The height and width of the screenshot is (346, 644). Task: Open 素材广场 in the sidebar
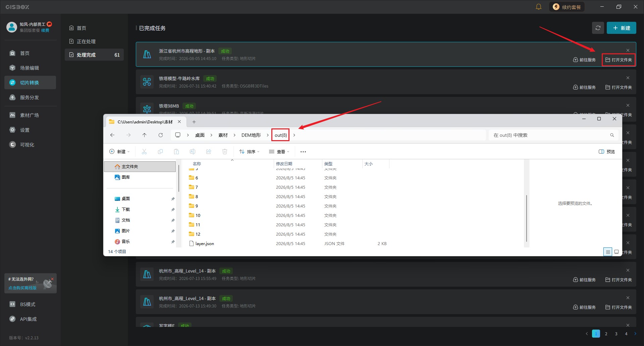(30, 115)
